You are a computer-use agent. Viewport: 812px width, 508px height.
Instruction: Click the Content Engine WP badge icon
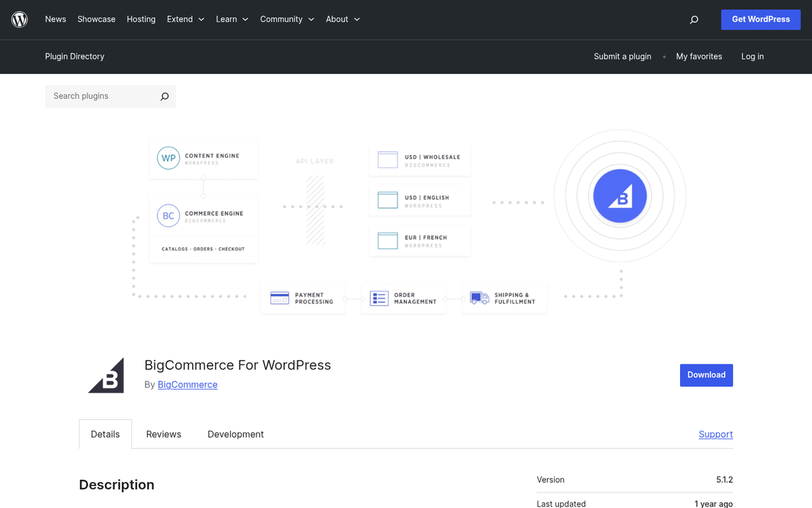(168, 158)
